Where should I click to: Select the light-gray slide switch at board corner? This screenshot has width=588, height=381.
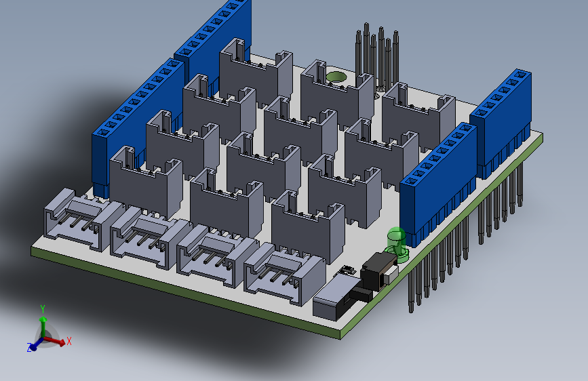[x=338, y=297]
